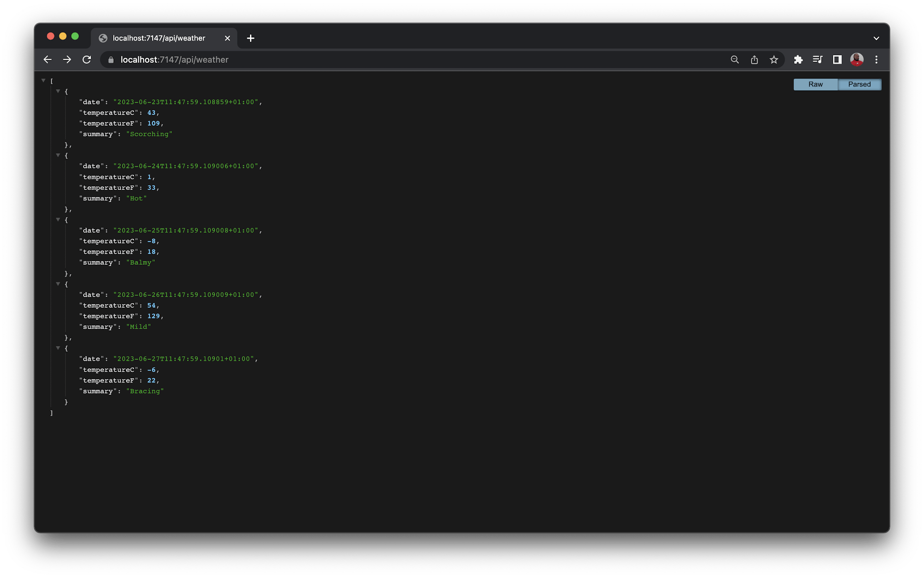This screenshot has height=578, width=924.
Task: Open the tab search chevron at top right
Action: click(x=876, y=38)
